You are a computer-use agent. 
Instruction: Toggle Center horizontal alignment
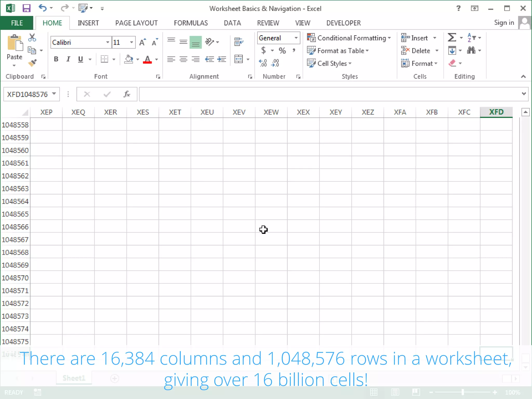point(183,59)
